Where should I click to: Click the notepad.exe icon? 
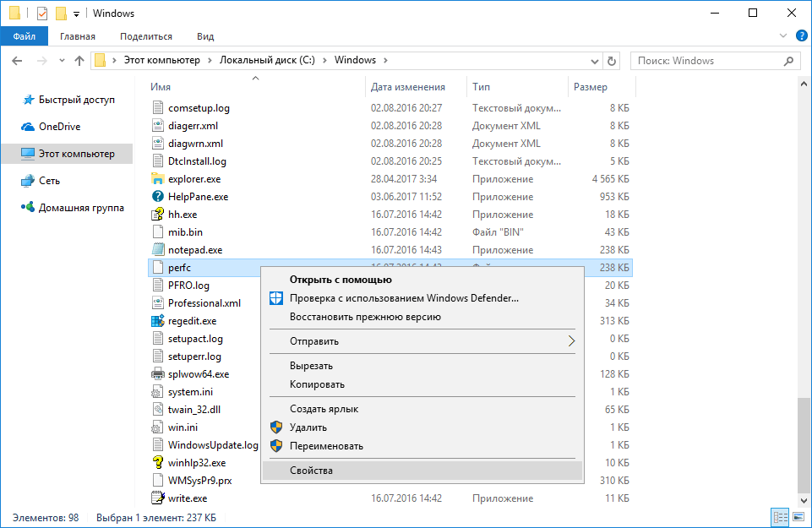[157, 249]
